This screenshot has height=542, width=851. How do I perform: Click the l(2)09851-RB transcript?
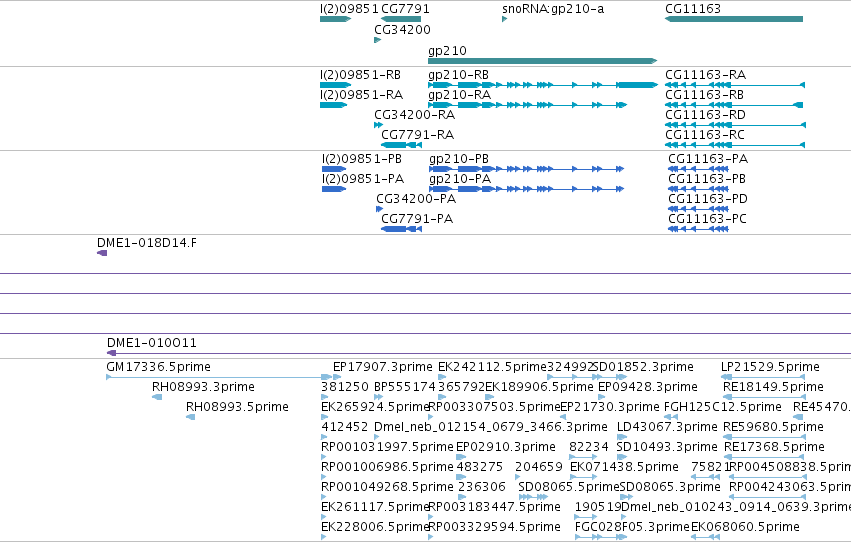pyautogui.click(x=335, y=85)
